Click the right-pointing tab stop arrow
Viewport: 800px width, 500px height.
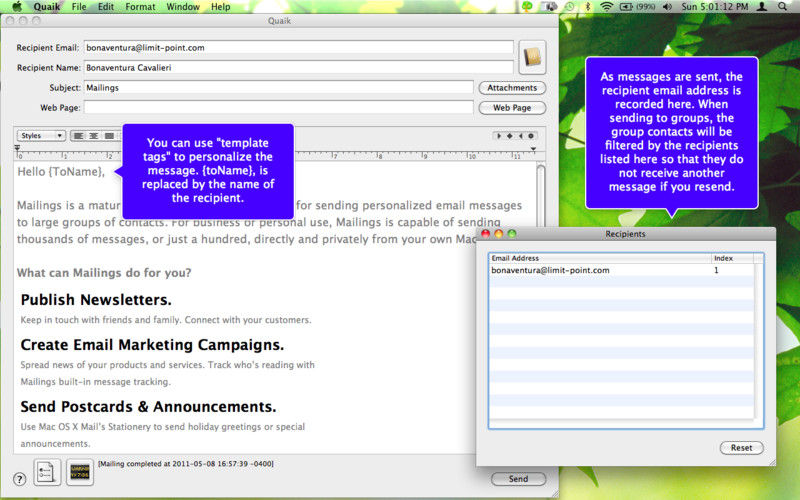click(x=499, y=136)
